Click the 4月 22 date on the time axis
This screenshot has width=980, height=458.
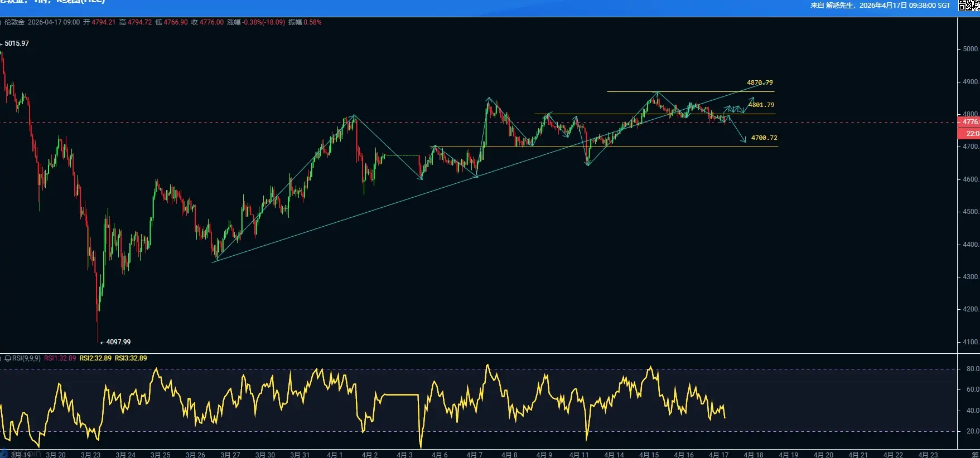tap(893, 455)
